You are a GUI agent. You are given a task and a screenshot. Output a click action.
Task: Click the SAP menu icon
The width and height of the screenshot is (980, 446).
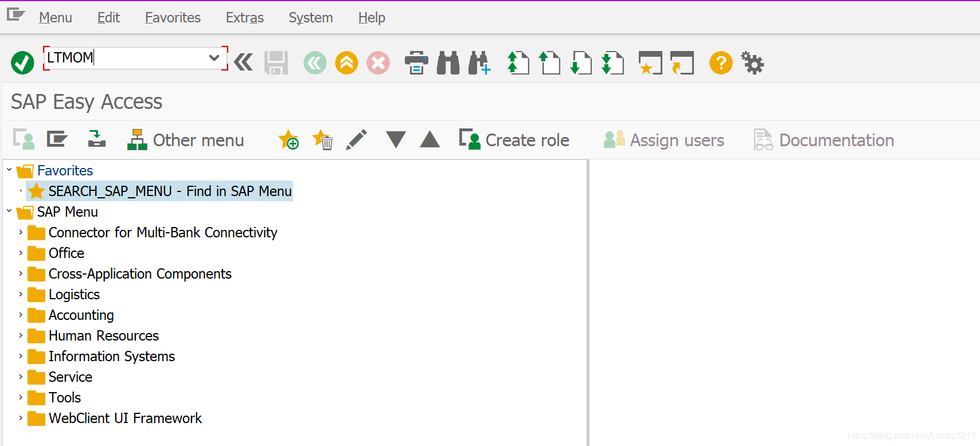pyautogui.click(x=57, y=139)
